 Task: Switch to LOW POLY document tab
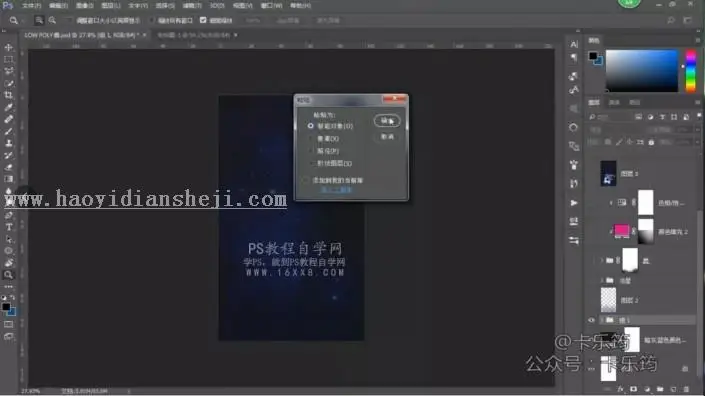tap(82, 35)
